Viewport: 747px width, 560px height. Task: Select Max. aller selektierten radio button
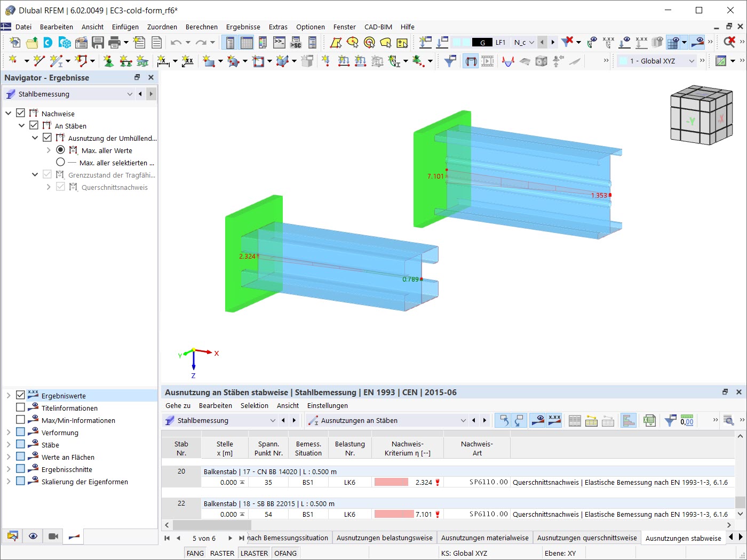[60, 162]
